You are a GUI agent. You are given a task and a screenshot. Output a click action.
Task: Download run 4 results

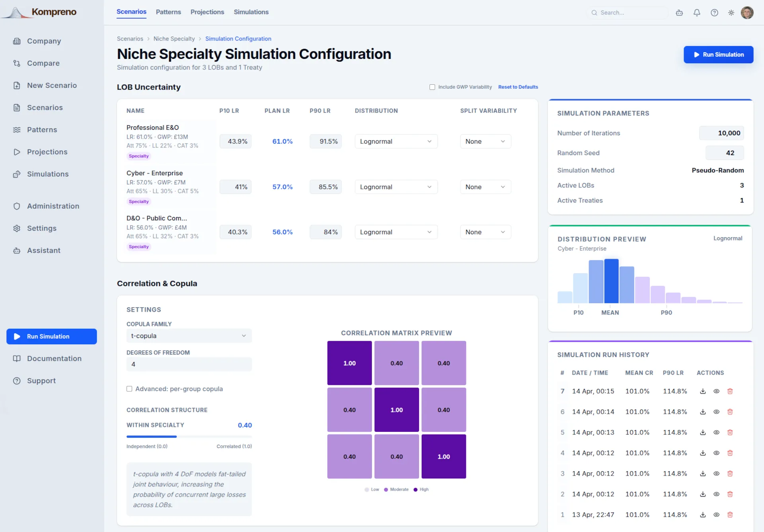pos(703,453)
